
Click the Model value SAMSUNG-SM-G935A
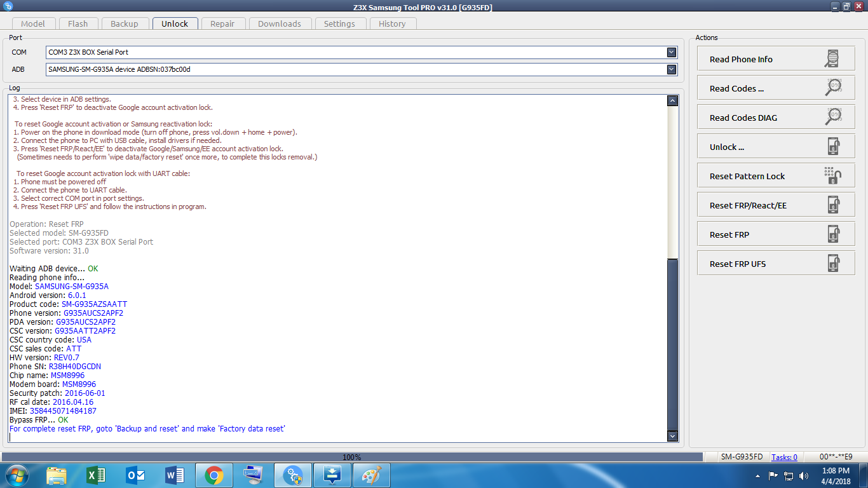coord(72,287)
